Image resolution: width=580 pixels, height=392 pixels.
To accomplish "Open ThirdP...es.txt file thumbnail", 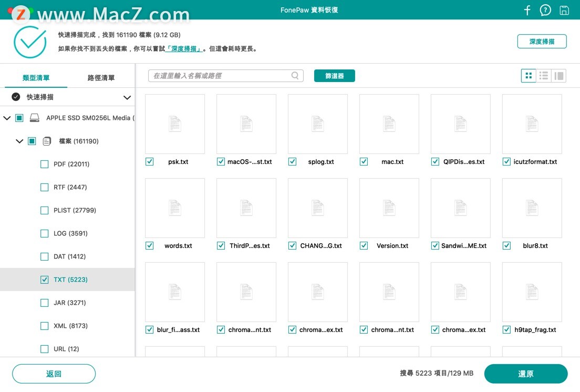I will coord(246,208).
